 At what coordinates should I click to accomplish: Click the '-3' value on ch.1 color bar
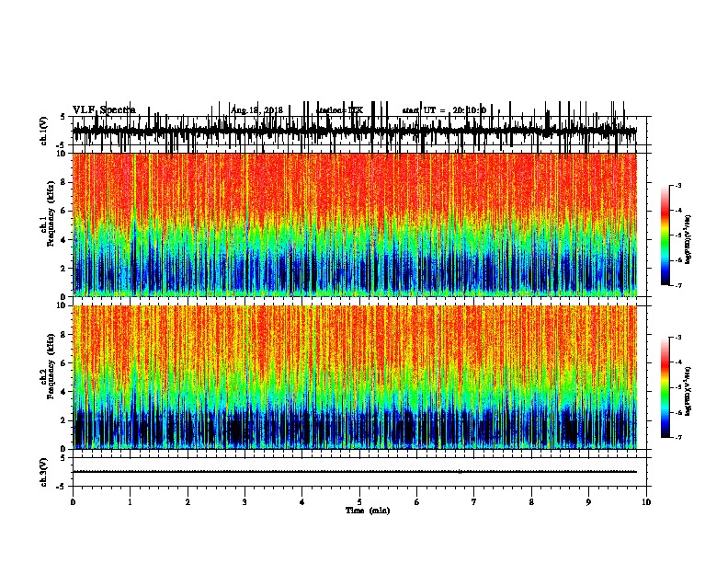678,186
